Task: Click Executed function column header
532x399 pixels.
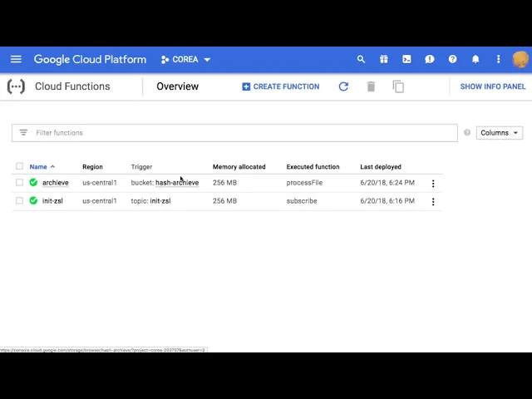Action: 313,166
